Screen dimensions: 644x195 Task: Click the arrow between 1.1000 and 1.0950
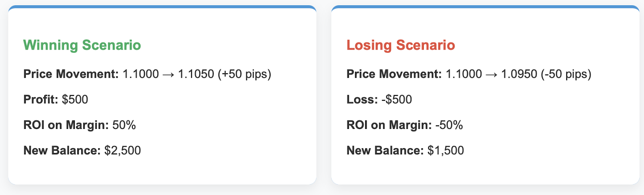[491, 75]
